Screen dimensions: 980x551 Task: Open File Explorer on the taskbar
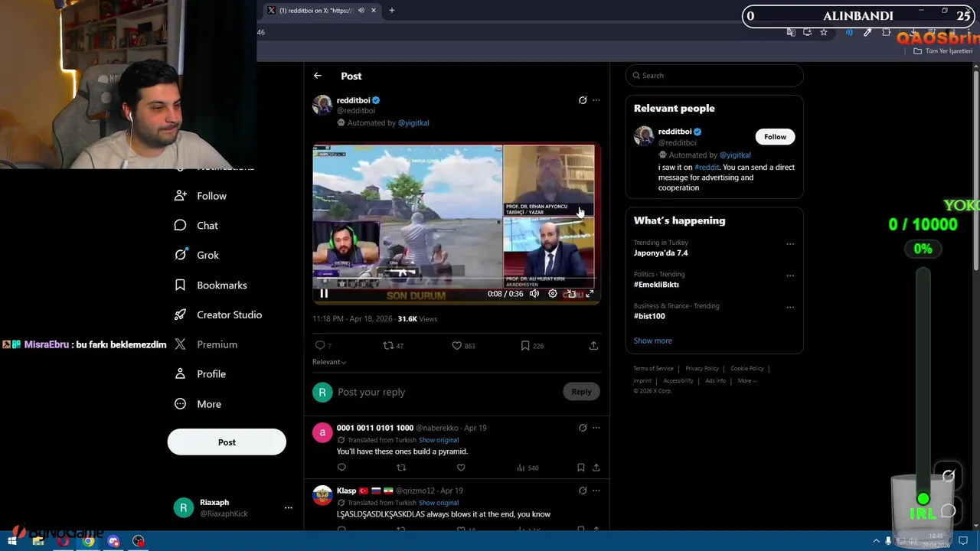point(38,541)
